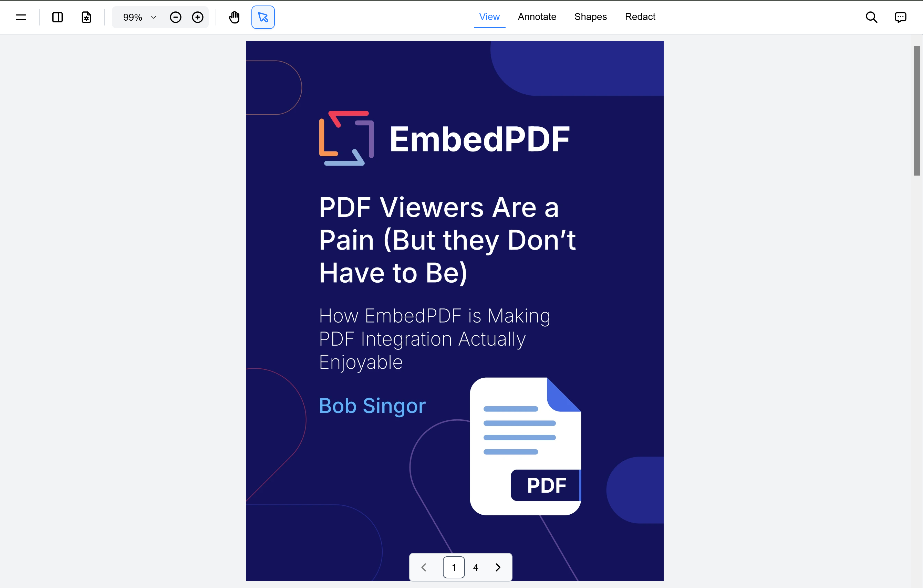Click the zoom out minus icon
This screenshot has height=588, width=923.
[x=176, y=17]
